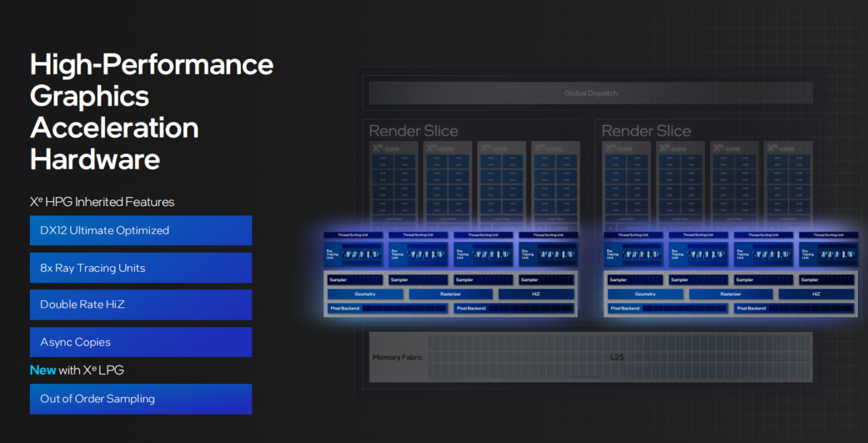Enable the 8x Ray Tracing Units feature
Viewport: 868px width, 443px height.
[140, 268]
